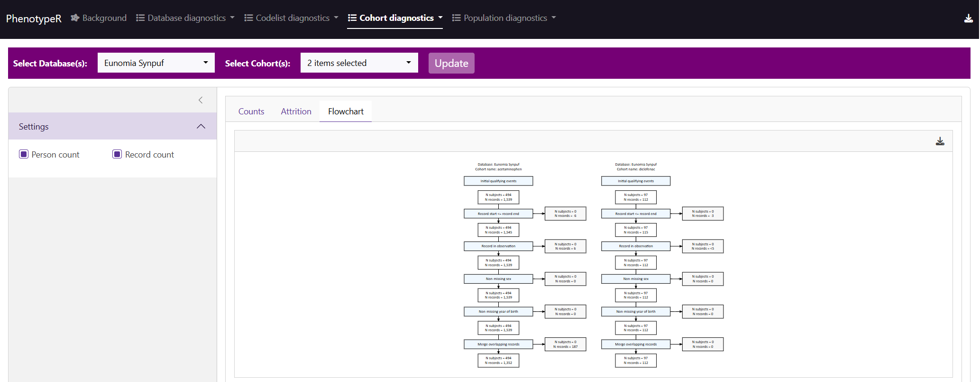Click the Codelist diagnostics list icon
This screenshot has width=980, height=382.
click(248, 18)
